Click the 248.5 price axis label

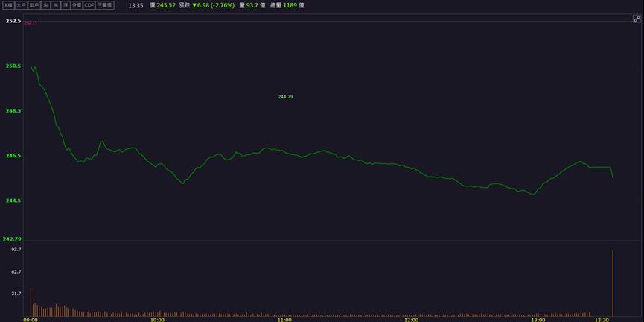click(13, 111)
